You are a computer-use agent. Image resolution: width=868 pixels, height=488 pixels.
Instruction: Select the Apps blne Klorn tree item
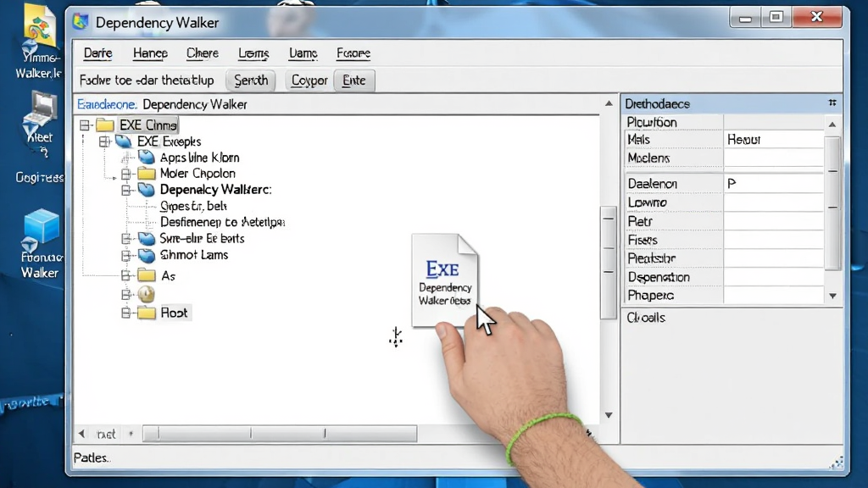pyautogui.click(x=199, y=158)
